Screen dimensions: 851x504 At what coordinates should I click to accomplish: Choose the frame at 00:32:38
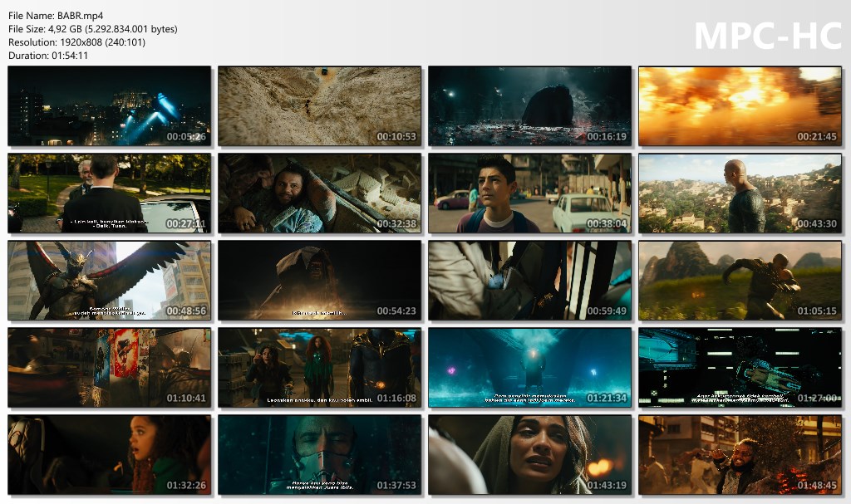click(320, 193)
